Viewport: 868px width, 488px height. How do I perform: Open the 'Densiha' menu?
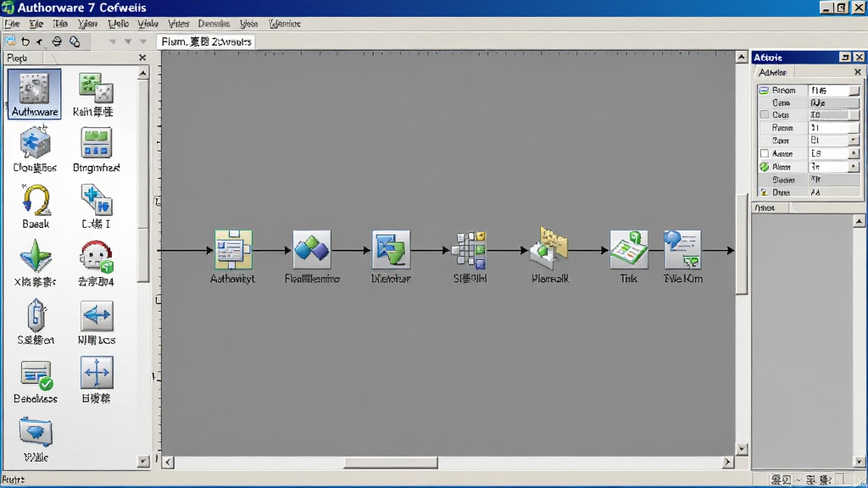(214, 24)
